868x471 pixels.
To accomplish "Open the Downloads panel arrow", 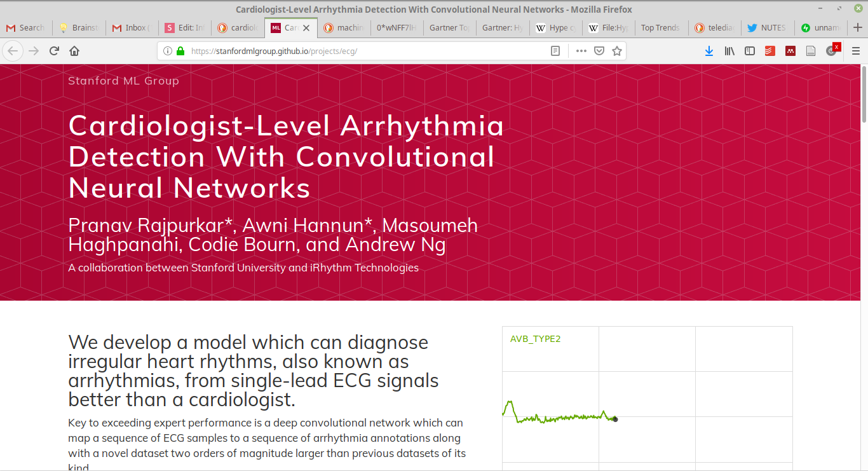I will pos(709,51).
